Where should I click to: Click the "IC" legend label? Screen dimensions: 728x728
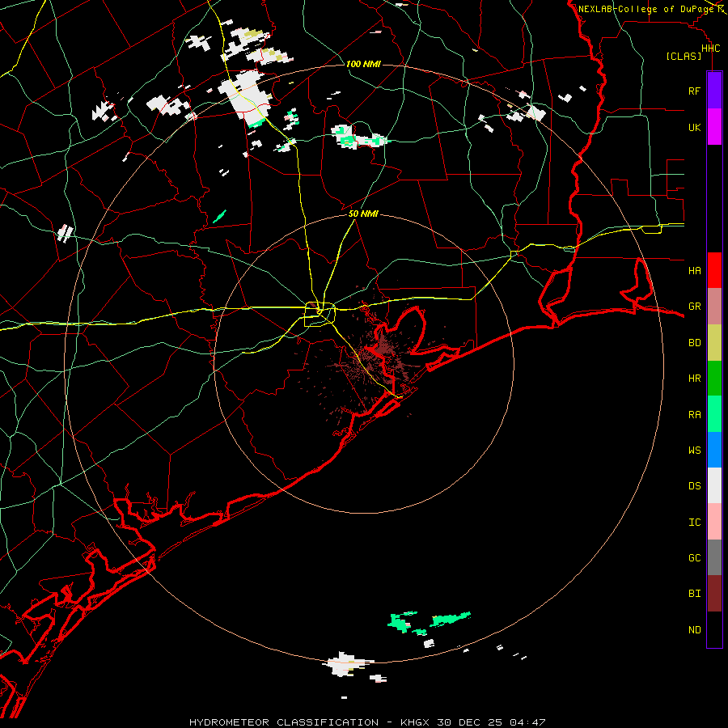(x=694, y=523)
